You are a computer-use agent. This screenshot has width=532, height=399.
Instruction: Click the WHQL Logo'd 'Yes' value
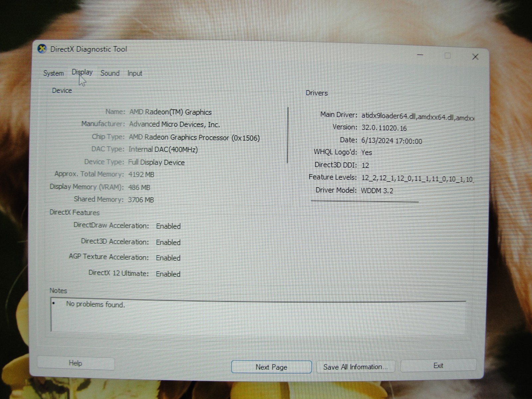[366, 153]
